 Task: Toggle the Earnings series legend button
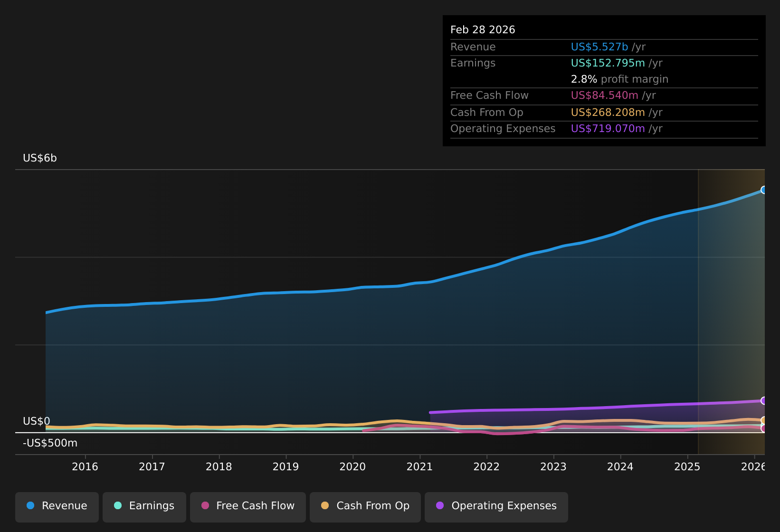tap(144, 507)
